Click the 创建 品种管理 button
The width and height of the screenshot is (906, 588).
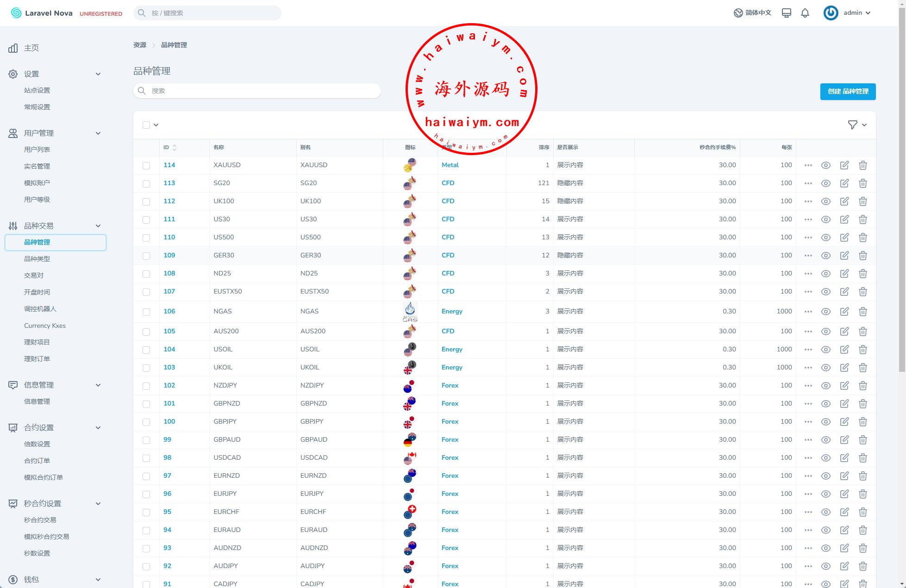pos(848,91)
